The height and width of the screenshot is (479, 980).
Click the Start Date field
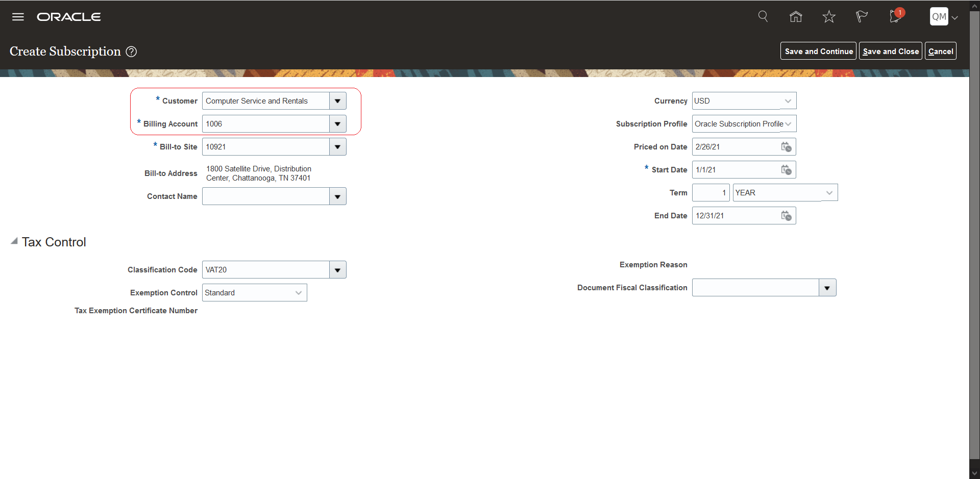click(736, 170)
